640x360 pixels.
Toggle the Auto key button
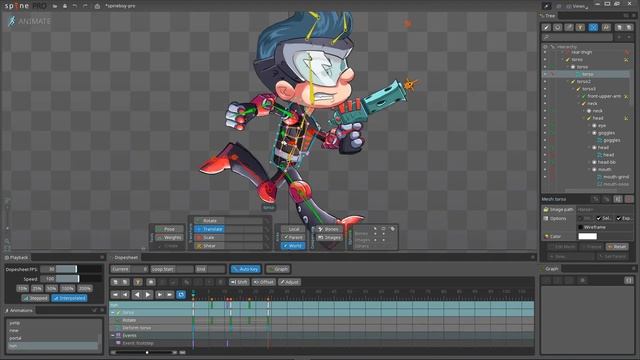245,269
